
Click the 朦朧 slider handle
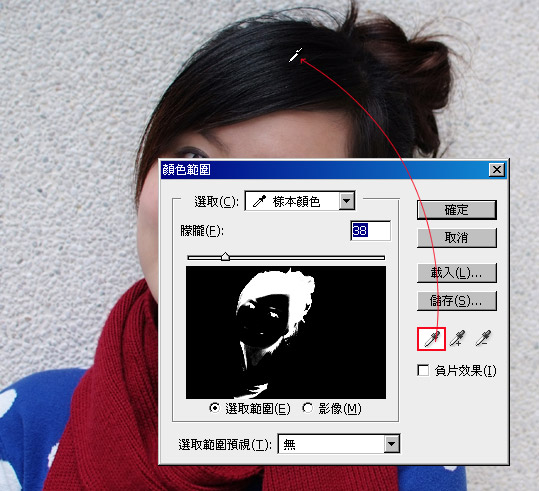[225, 257]
